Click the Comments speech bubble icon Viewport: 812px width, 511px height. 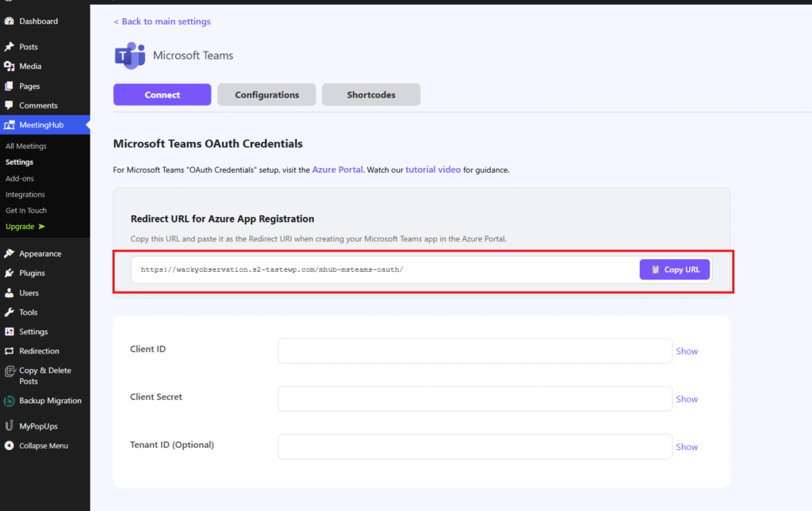click(10, 105)
